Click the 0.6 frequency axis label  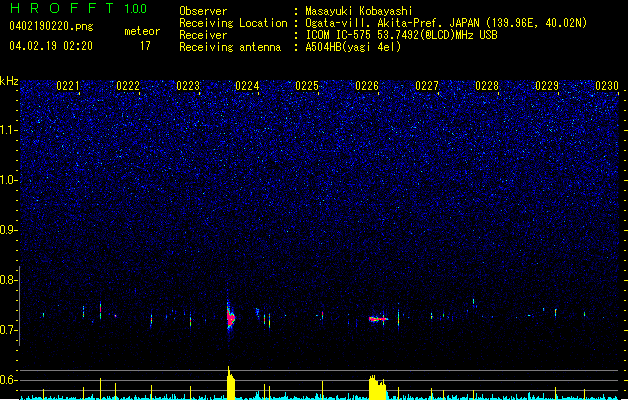pyautogui.click(x=8, y=380)
